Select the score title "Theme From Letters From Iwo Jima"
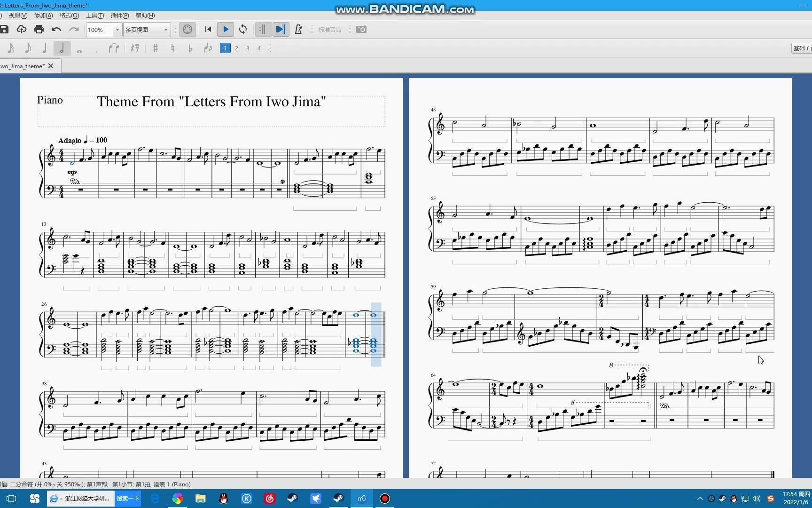 211,102
